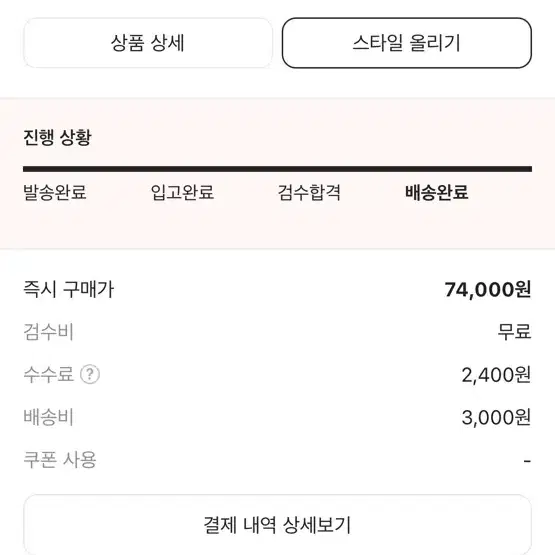Screen dimensions: 555x555
Task: Click the 검수비 label
Action: (48, 332)
